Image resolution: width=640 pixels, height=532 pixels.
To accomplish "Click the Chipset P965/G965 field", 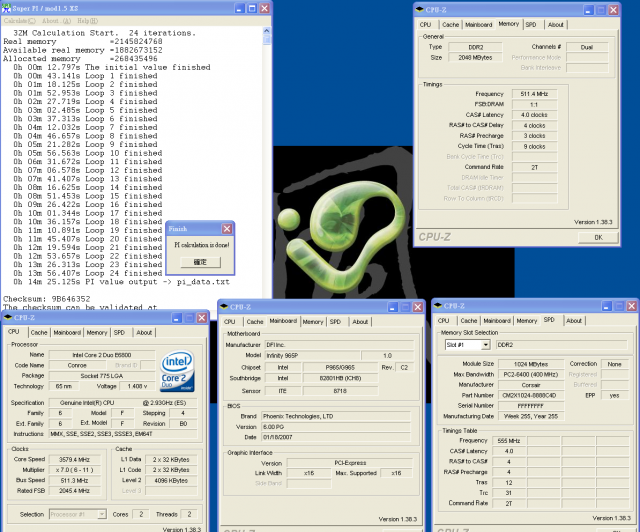I will click(x=340, y=367).
